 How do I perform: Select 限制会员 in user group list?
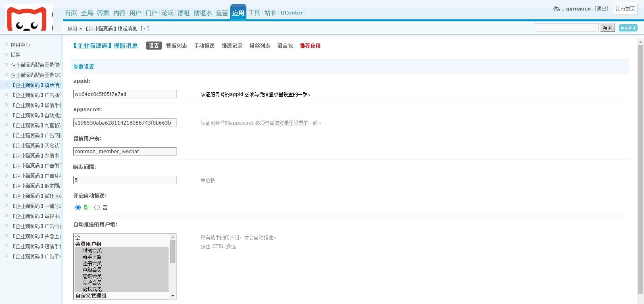click(x=121, y=250)
